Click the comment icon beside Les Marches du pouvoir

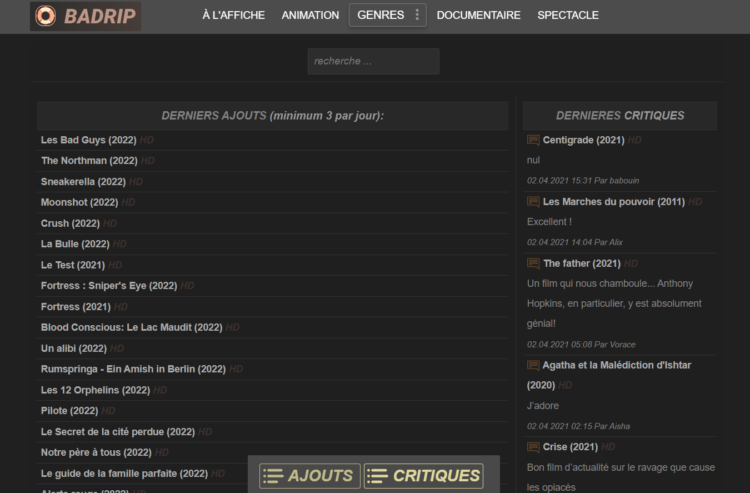tap(533, 202)
